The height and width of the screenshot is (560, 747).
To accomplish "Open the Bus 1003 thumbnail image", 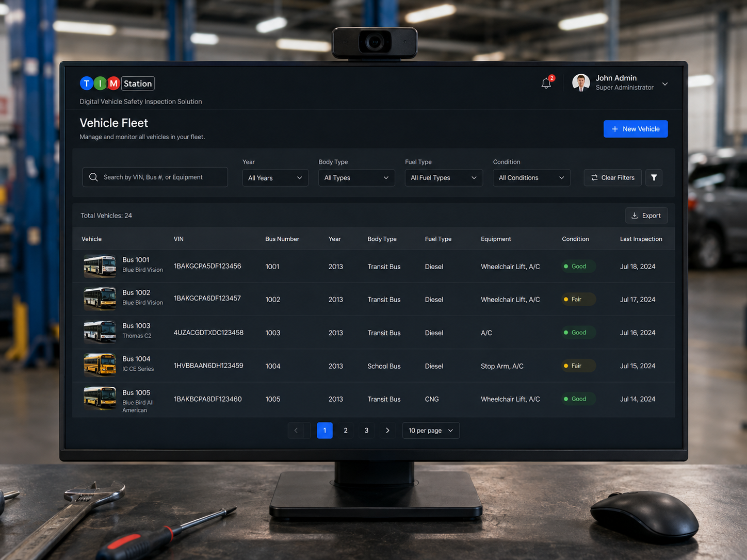I will (x=100, y=332).
